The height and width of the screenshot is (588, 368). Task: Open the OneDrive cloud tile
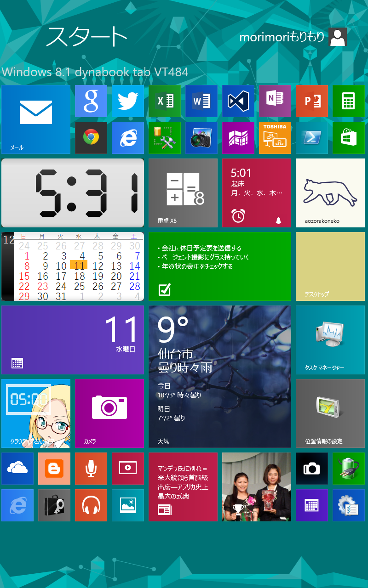click(x=17, y=469)
